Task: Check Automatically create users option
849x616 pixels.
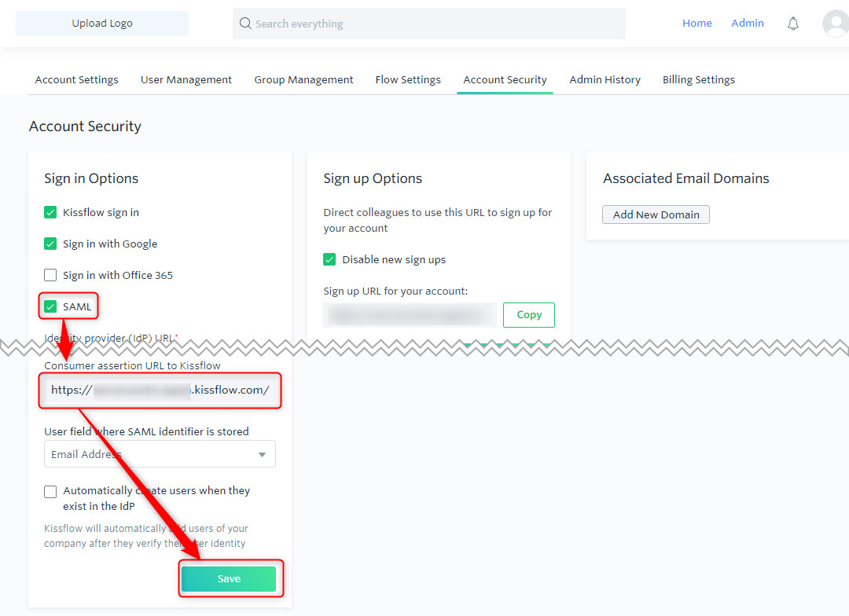Action: 50,492
